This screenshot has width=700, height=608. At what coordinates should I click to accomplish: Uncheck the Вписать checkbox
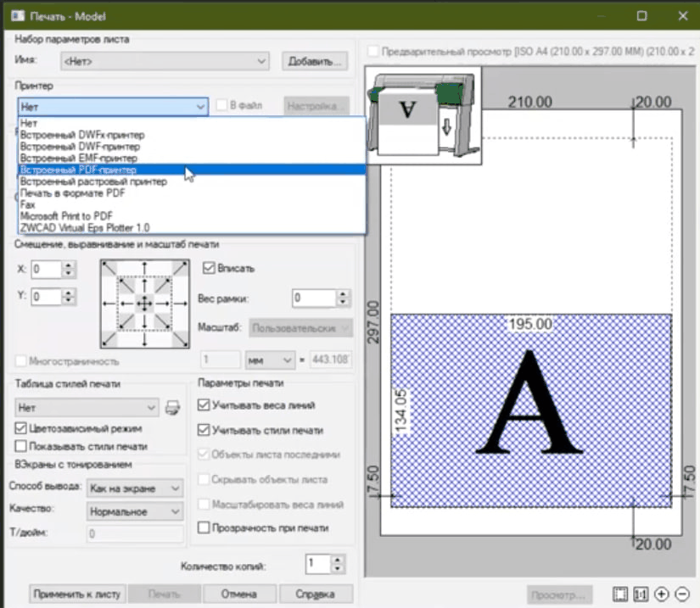click(x=209, y=268)
